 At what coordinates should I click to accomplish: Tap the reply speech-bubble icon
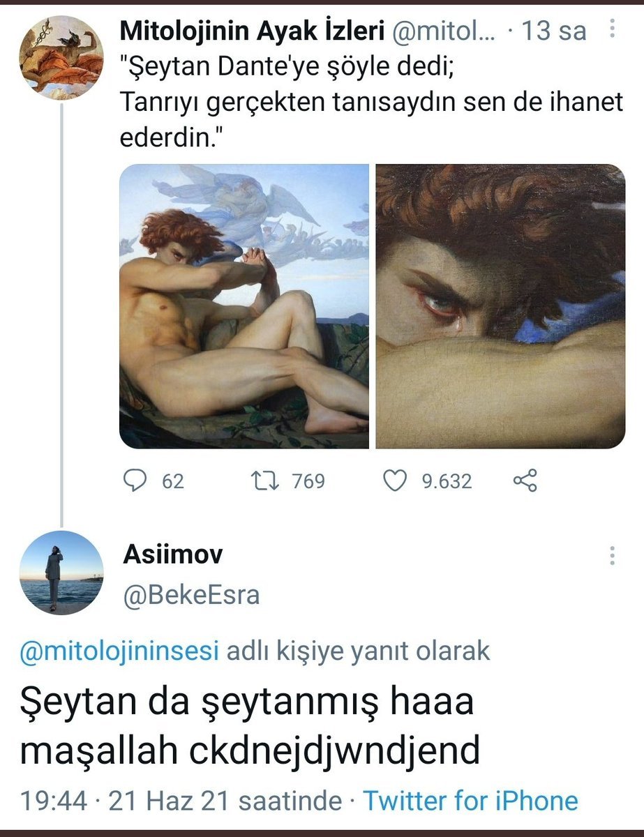coord(136,481)
